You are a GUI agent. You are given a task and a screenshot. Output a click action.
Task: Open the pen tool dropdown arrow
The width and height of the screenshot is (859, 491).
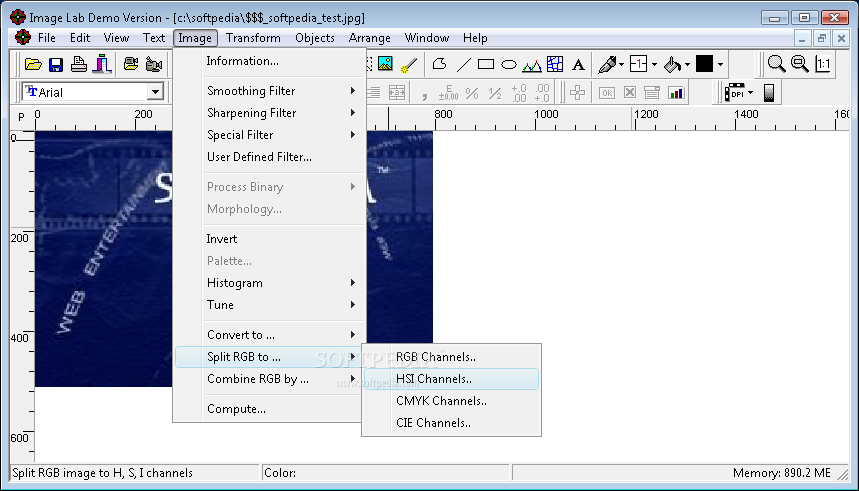click(621, 65)
